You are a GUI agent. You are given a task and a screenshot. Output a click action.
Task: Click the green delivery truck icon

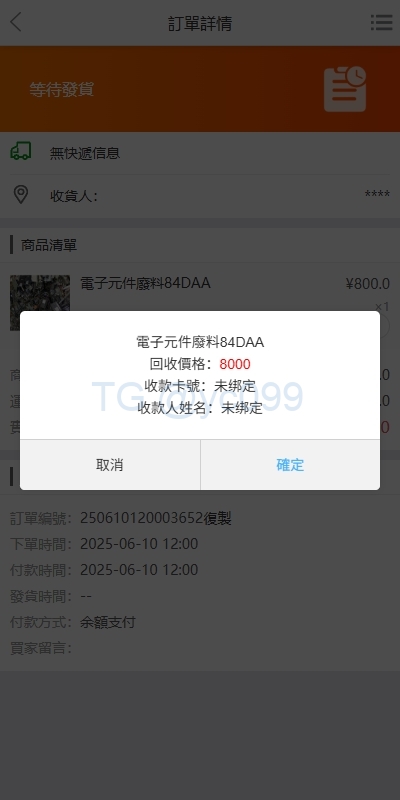point(20,152)
